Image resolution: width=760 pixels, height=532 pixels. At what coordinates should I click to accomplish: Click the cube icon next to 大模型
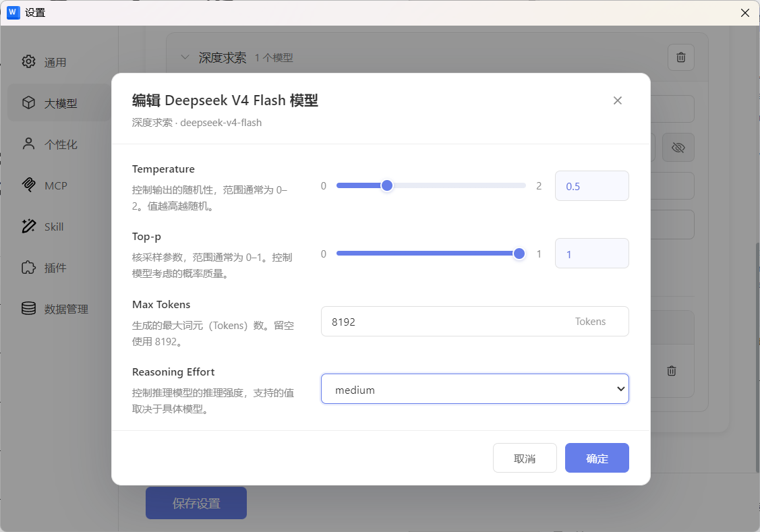point(28,102)
